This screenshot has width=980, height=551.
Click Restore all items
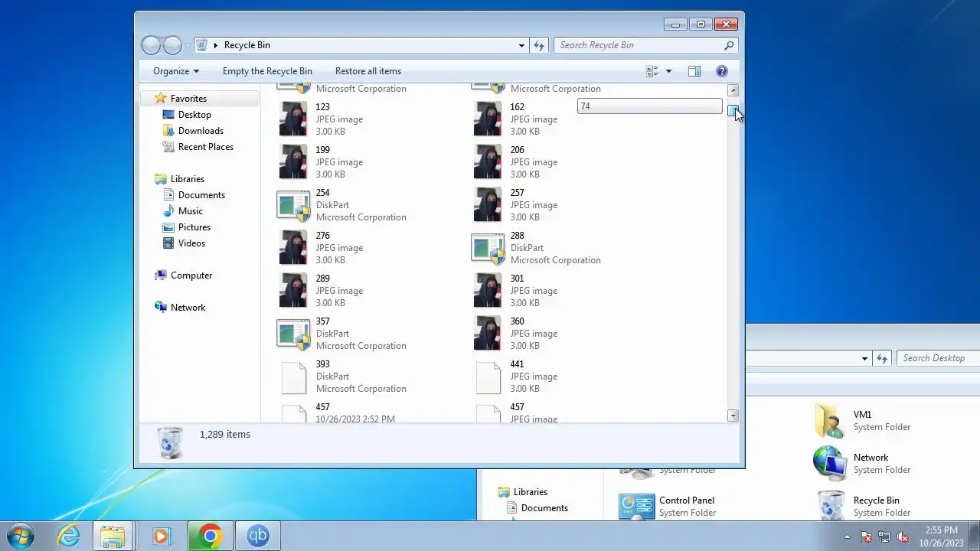tap(368, 71)
